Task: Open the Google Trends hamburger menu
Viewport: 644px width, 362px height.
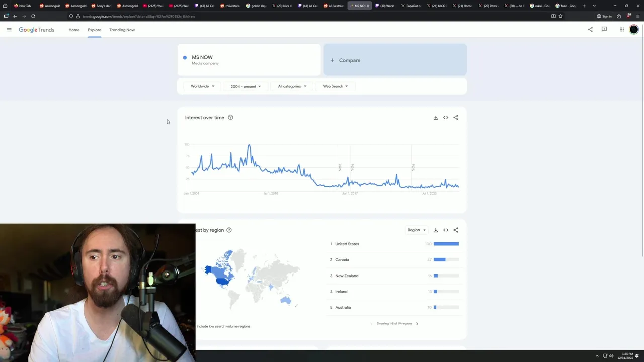Action: coord(9,30)
